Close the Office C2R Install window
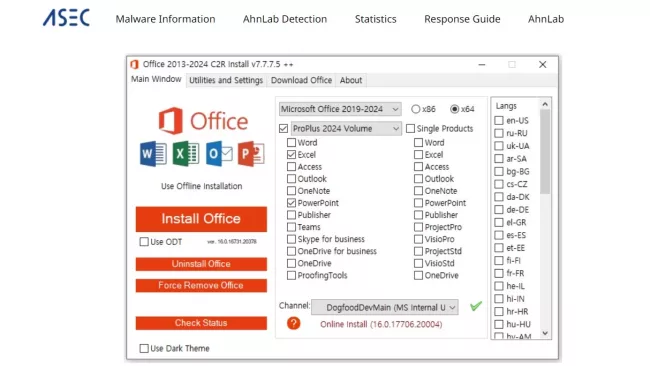Image resolution: width=650 pixels, height=366 pixels. 542,65
